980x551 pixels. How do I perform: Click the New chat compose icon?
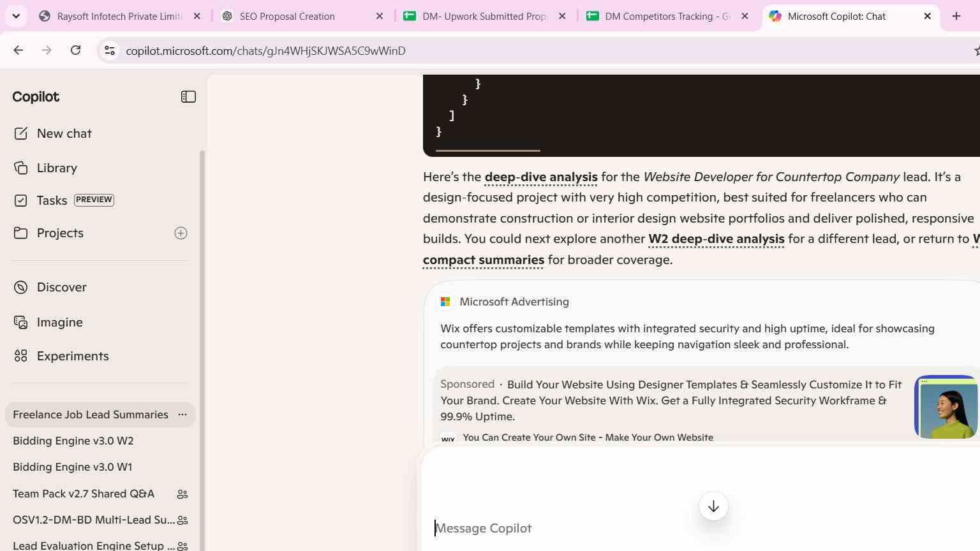21,133
